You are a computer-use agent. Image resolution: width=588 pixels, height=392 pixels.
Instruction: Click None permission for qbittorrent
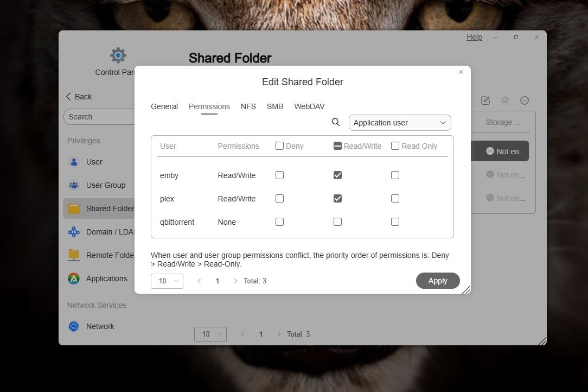click(x=227, y=222)
